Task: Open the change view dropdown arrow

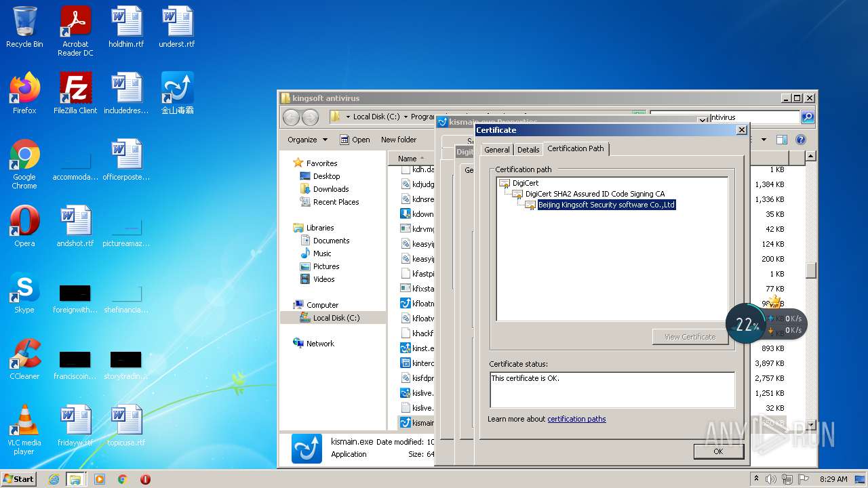Action: (764, 140)
